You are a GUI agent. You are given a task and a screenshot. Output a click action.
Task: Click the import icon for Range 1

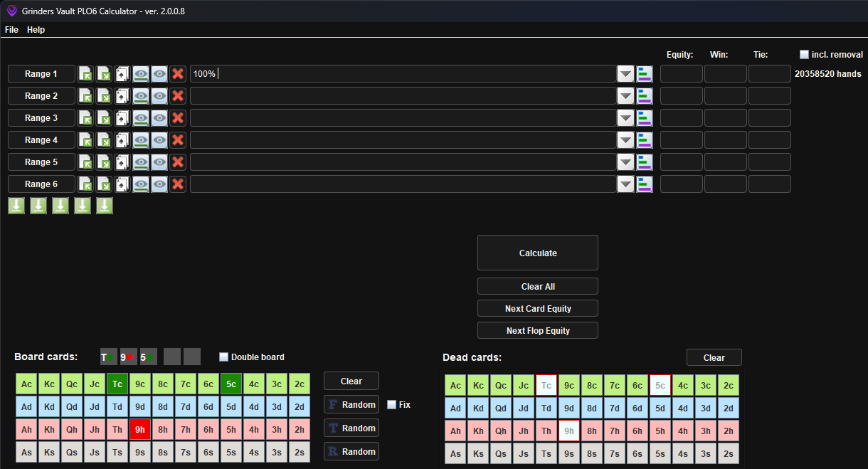(x=85, y=74)
